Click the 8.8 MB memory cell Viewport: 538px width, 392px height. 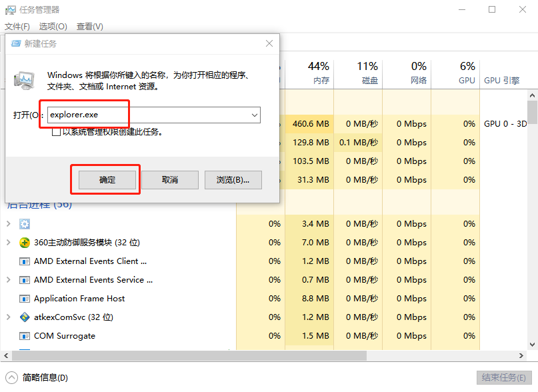tap(309, 299)
